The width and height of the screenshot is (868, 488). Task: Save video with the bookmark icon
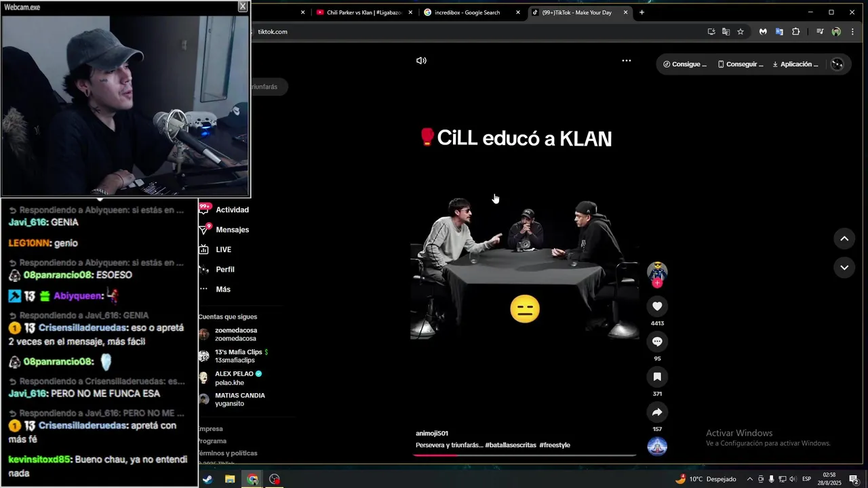(657, 377)
